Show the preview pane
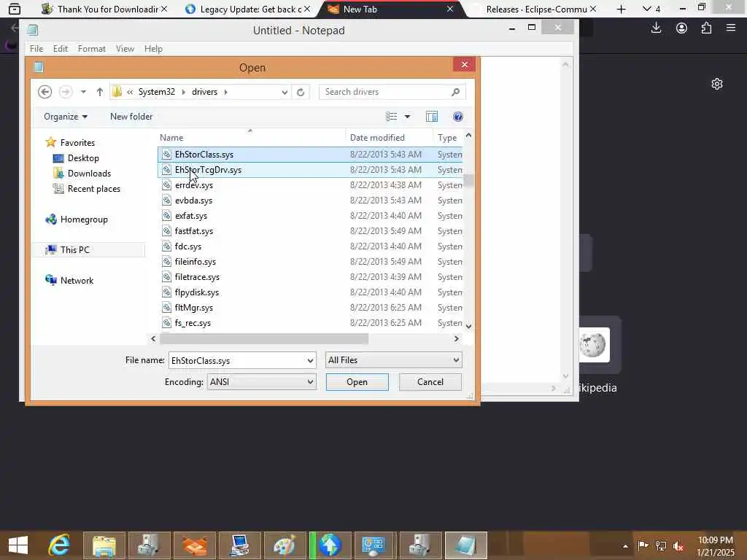Image resolution: width=747 pixels, height=560 pixels. [x=432, y=117]
